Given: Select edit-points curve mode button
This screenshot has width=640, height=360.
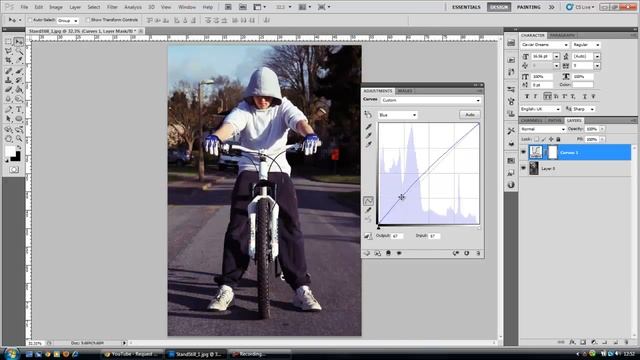Looking at the screenshot, I should pyautogui.click(x=368, y=201).
